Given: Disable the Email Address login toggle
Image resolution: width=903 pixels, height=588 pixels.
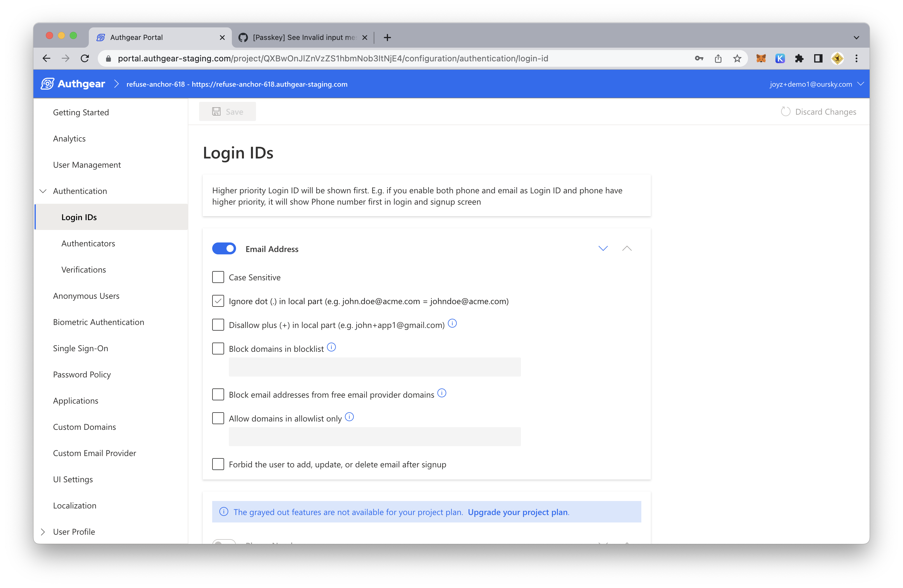Looking at the screenshot, I should coord(224,248).
